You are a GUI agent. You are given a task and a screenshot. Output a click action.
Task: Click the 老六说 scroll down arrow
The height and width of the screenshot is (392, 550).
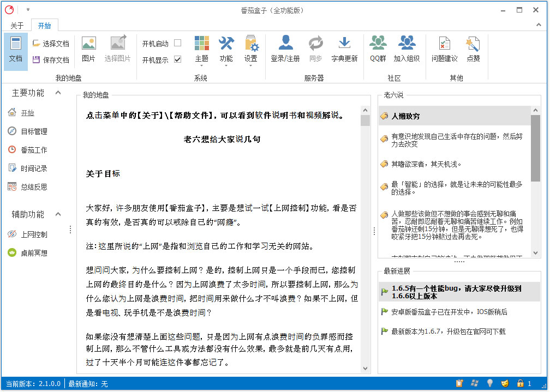[535, 253]
